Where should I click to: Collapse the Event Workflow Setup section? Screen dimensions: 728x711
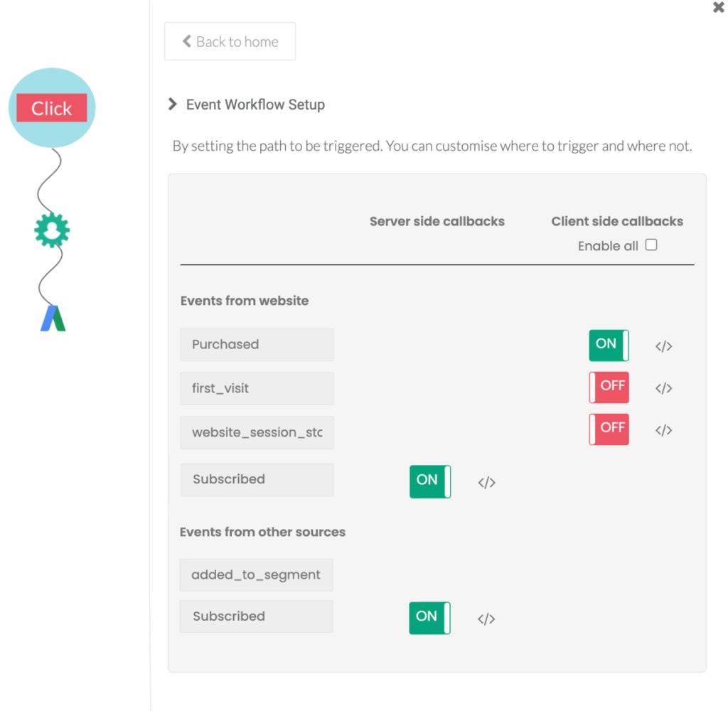point(172,104)
